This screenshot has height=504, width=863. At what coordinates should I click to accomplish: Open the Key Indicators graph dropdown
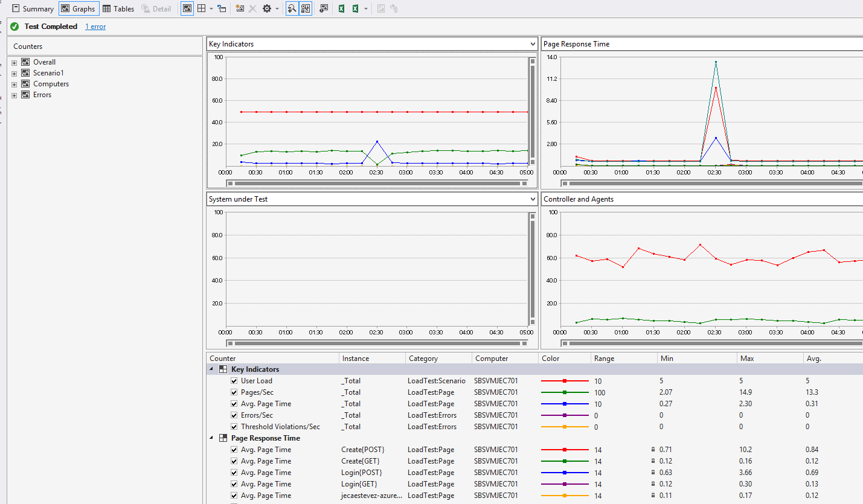(x=532, y=44)
